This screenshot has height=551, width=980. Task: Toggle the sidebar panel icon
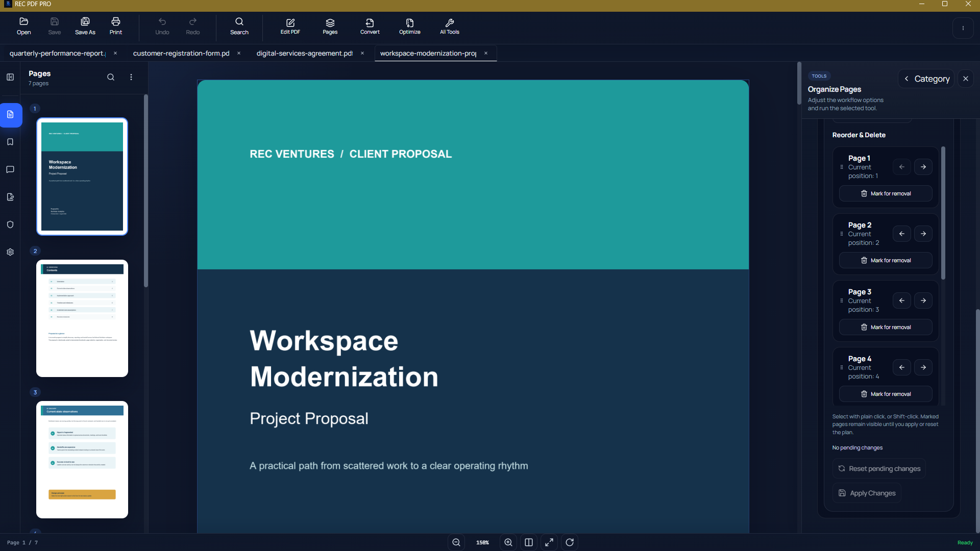coord(10,77)
